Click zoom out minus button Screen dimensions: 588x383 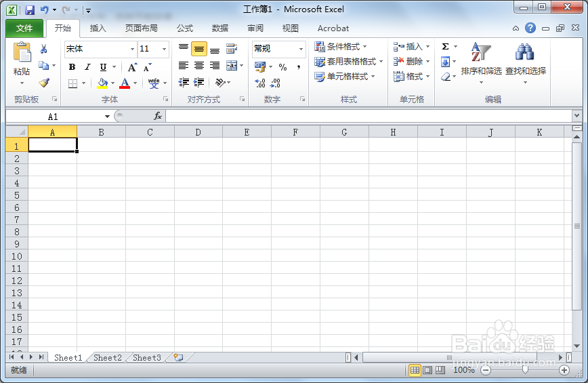(486, 371)
